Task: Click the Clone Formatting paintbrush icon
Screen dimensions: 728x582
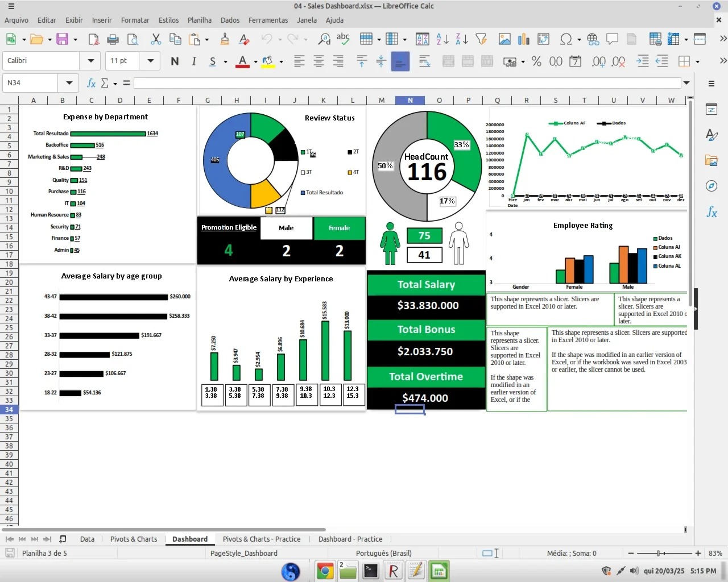Action: (225, 39)
